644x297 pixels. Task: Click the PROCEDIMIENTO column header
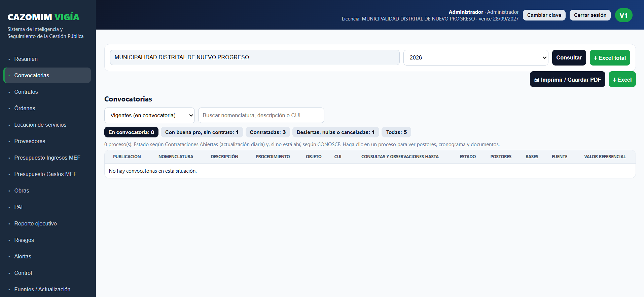[273, 157]
